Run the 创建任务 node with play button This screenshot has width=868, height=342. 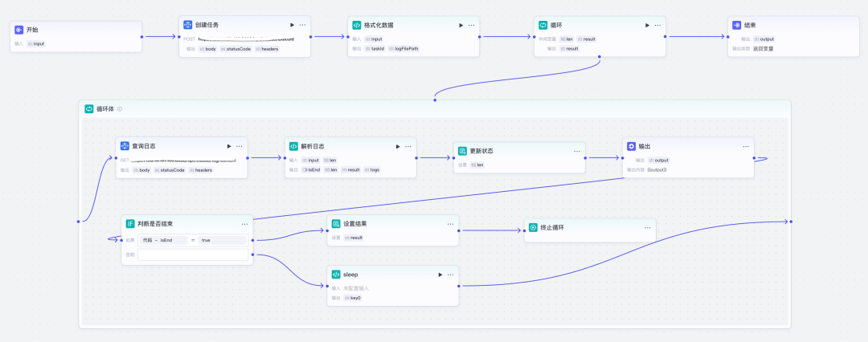[x=293, y=25]
